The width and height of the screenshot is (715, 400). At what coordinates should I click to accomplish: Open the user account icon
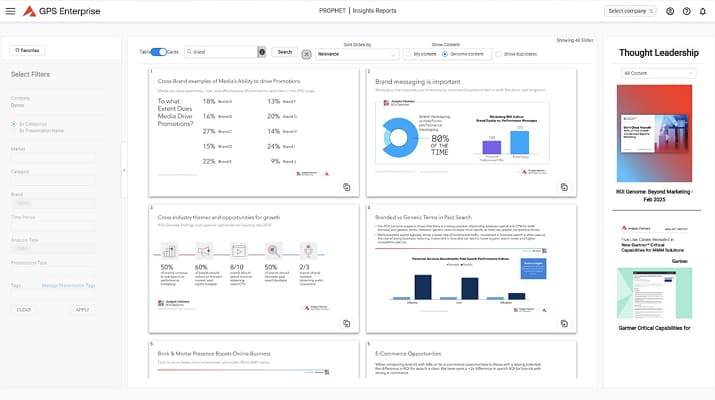click(670, 11)
